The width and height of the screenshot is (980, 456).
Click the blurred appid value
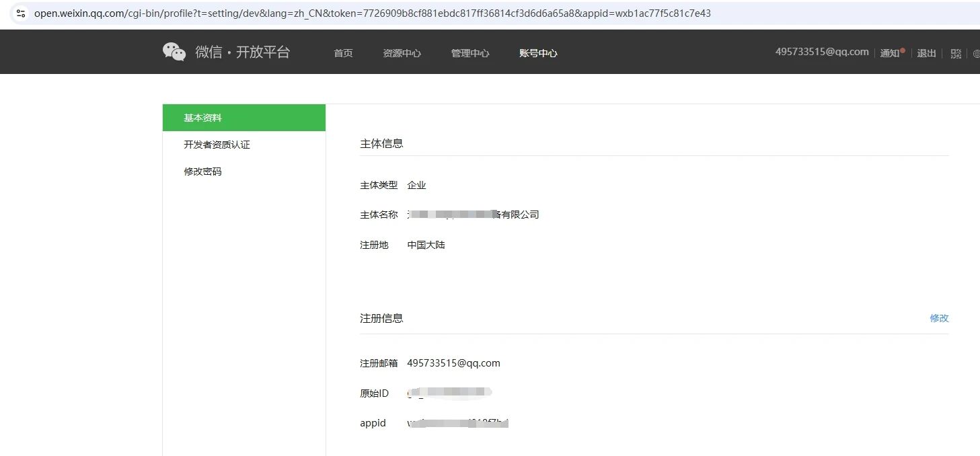[458, 423]
